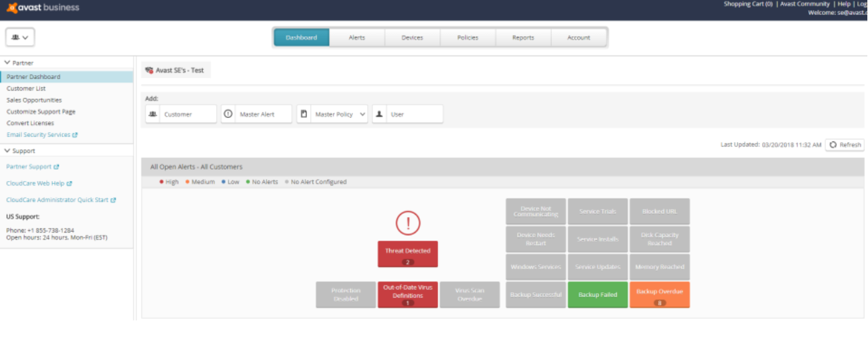Click the Avast Business logo
The width and height of the screenshot is (868, 364).
point(43,7)
